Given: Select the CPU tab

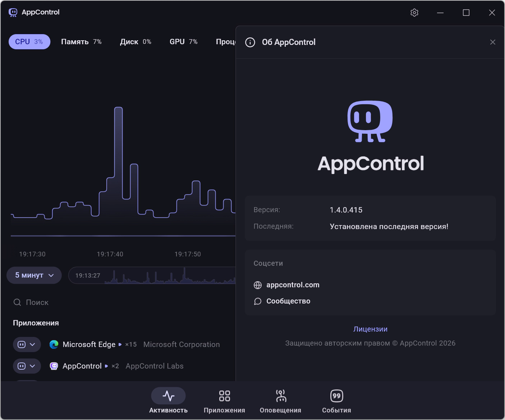Looking at the screenshot, I should click(29, 42).
